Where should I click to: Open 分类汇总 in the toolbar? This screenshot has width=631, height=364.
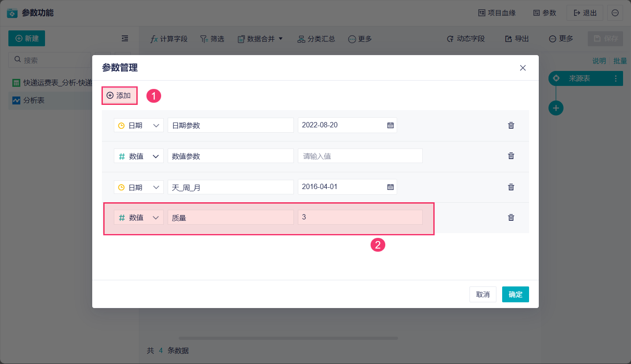point(316,39)
